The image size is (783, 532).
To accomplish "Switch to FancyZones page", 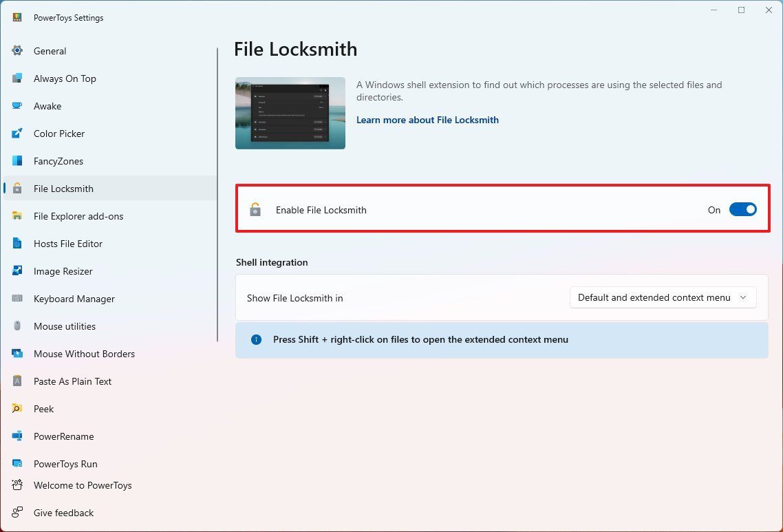I will pos(110,161).
